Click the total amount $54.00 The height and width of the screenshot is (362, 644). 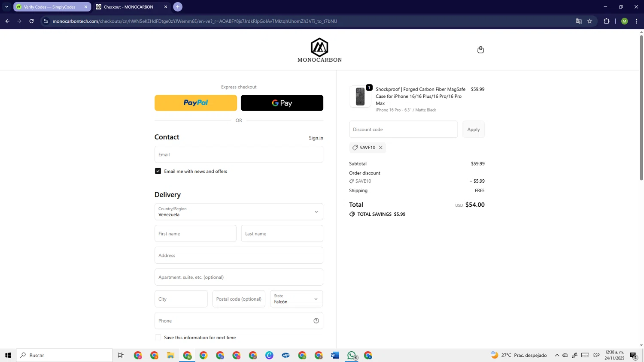(475, 205)
